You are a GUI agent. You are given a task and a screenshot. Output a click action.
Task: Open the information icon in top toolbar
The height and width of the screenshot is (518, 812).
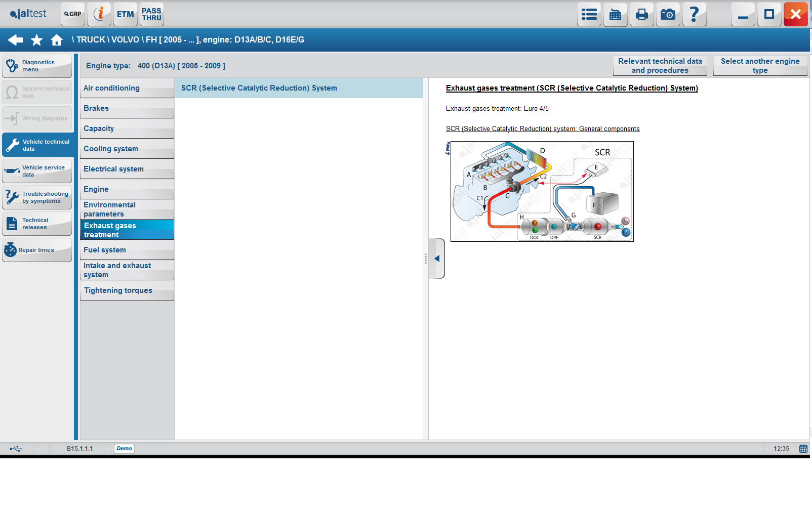pos(99,14)
